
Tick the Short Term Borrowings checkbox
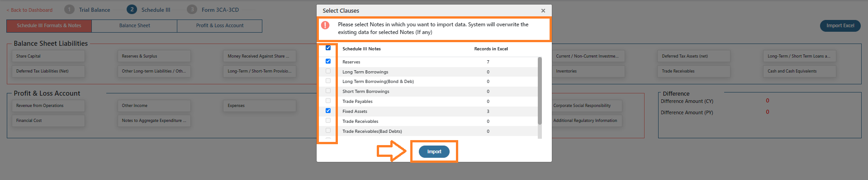pos(328,91)
